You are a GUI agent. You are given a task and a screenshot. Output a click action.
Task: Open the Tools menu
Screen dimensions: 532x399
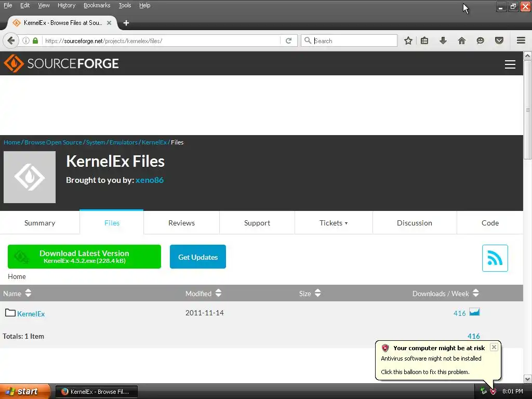125,5
